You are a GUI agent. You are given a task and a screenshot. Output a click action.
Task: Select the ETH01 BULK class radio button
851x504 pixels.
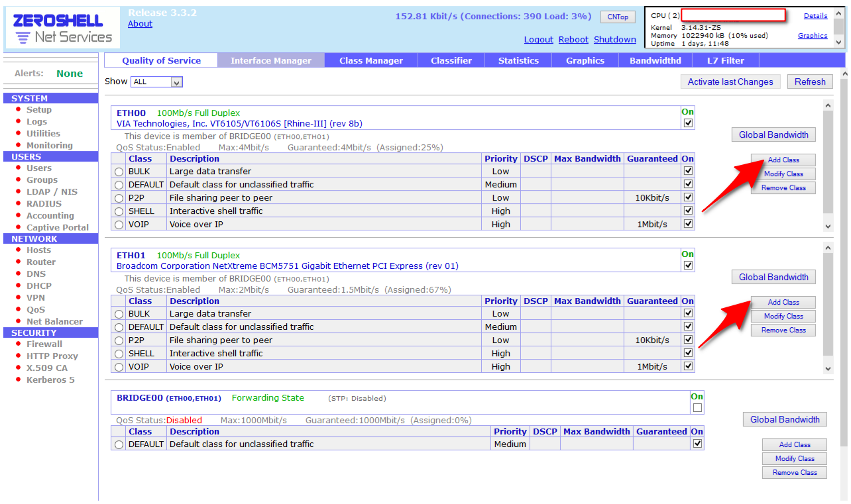(x=119, y=314)
